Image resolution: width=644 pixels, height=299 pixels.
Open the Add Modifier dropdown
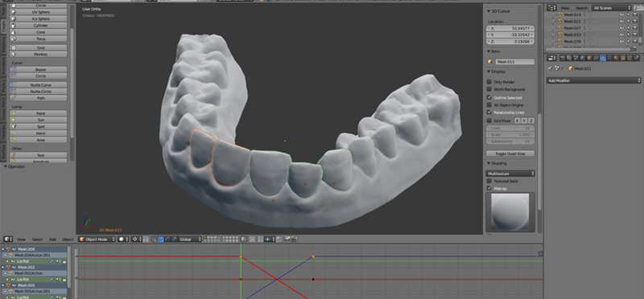(x=594, y=81)
